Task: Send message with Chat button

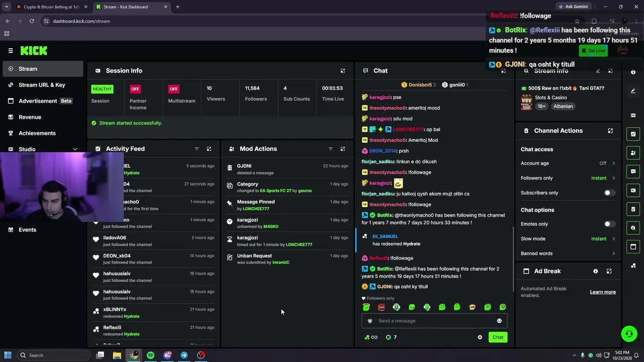Action: 498,337
